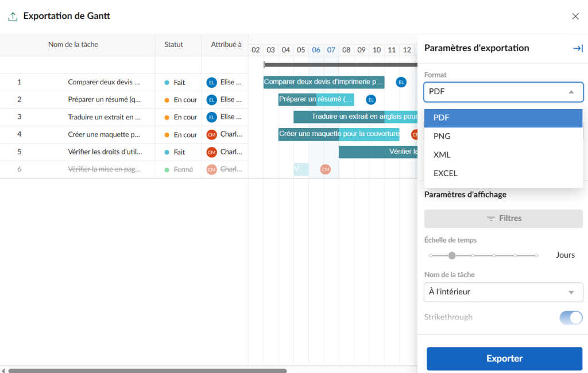
Task: Click the CM marker on task 6 Gantt row
Action: (x=325, y=169)
